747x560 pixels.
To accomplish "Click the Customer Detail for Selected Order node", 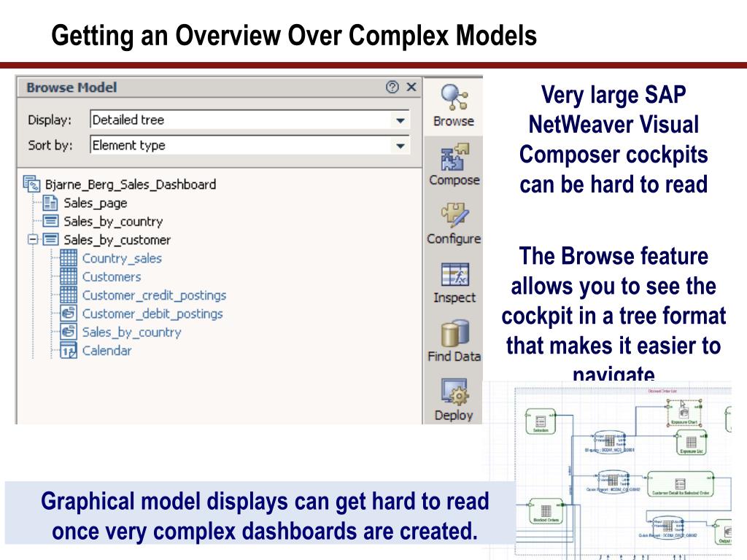I will (x=681, y=484).
